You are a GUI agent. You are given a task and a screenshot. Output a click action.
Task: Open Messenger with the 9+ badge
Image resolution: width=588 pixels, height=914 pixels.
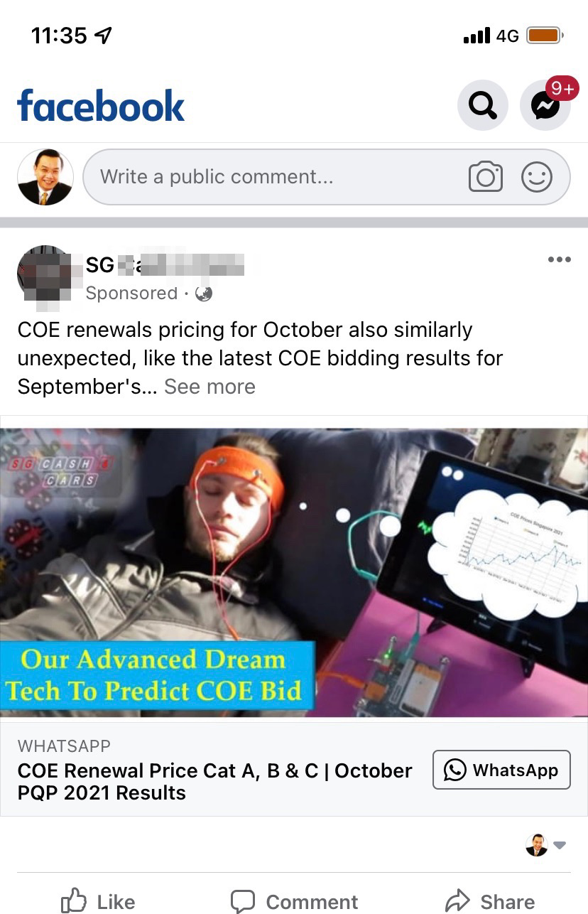[x=545, y=105]
